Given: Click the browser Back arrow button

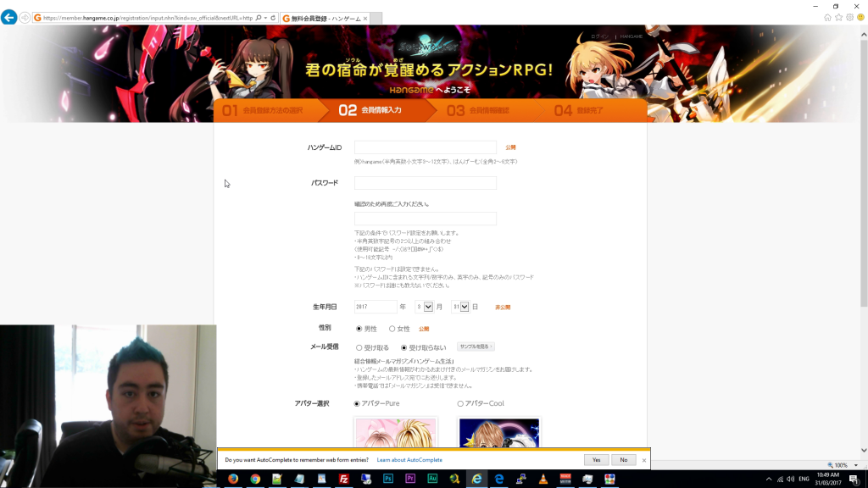Looking at the screenshot, I should [x=8, y=18].
